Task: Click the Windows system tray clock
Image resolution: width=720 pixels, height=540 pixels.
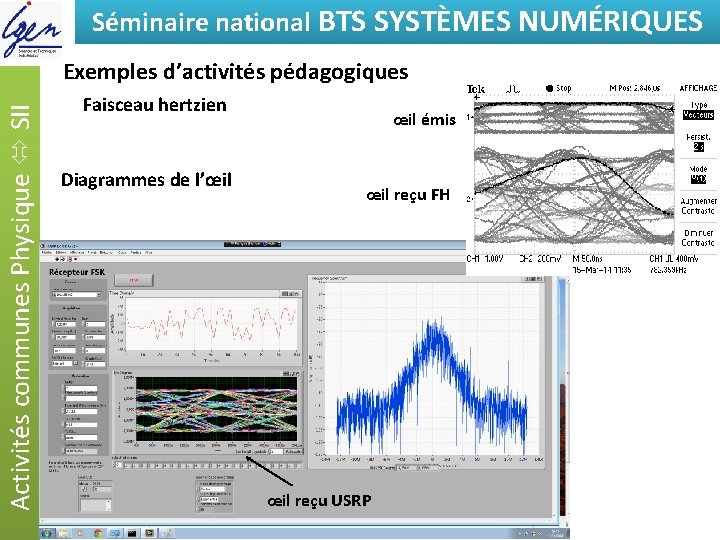Action: click(x=555, y=533)
